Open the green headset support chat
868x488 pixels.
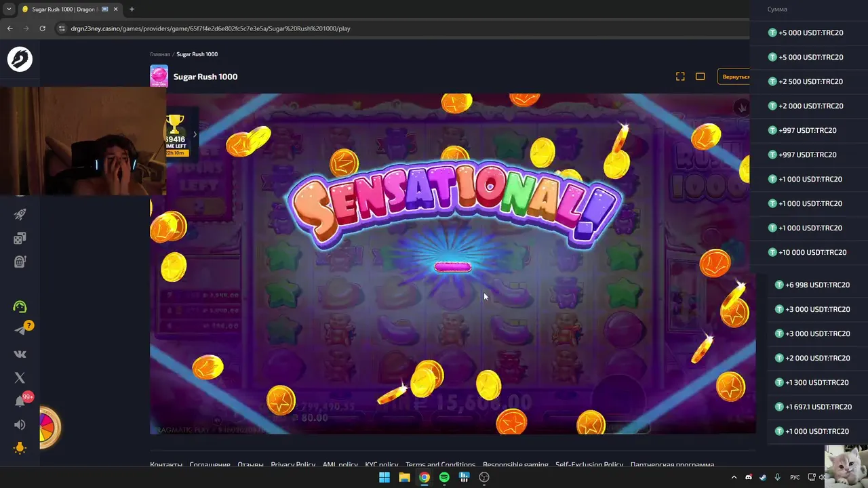[20, 306]
